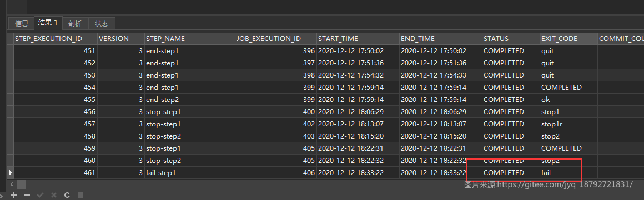Select job execution ID 398 cell

pos(275,75)
